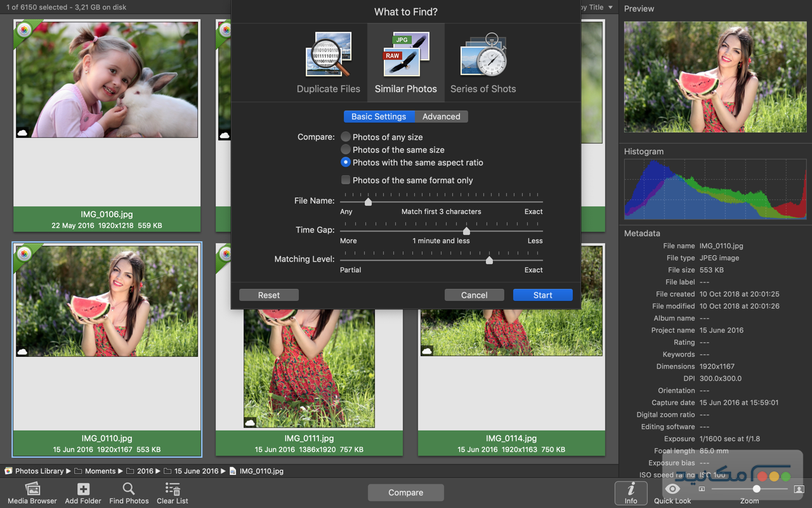The height and width of the screenshot is (508, 812).
Task: Adjust the Matching Level slider handle
Action: (x=489, y=260)
